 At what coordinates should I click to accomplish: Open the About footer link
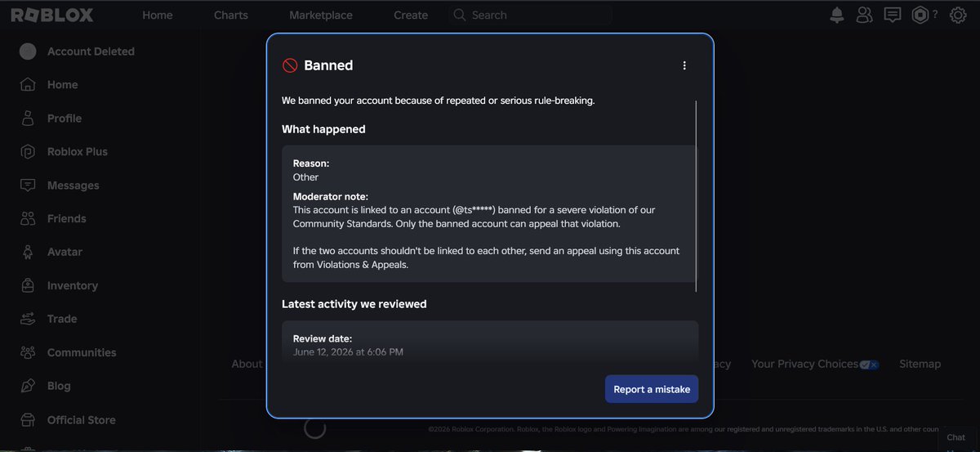click(247, 364)
